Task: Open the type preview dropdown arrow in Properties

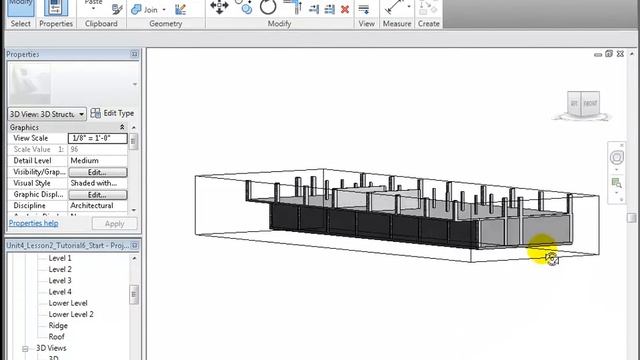Action: tap(135, 84)
